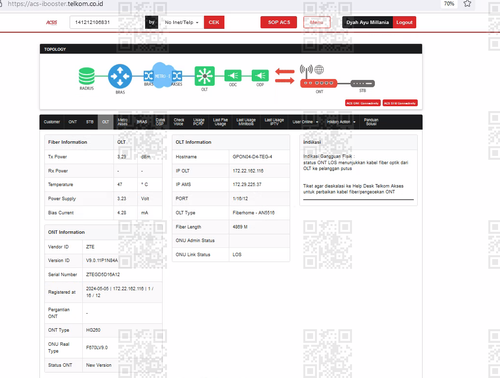Click the ODC splitter icon
The image size is (500, 378).
click(233, 76)
